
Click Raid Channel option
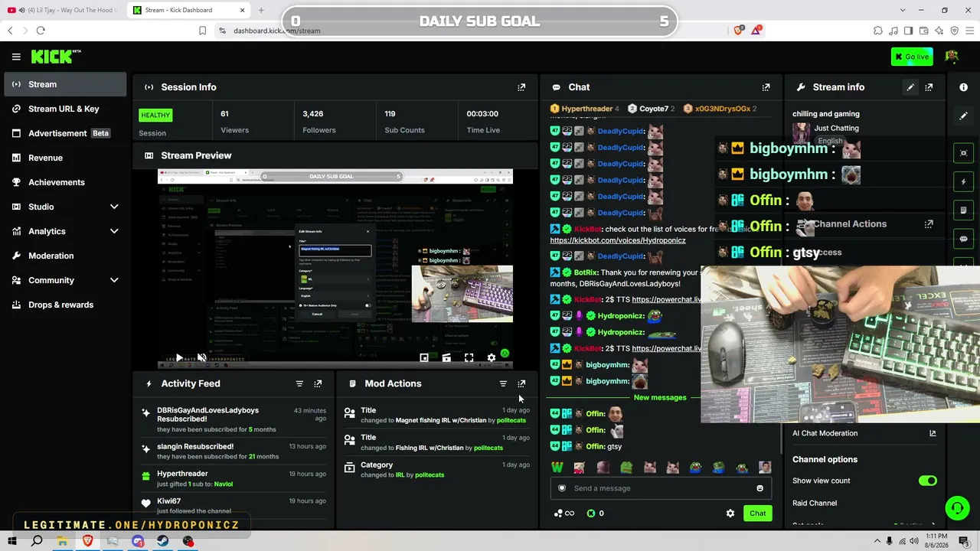[815, 503]
